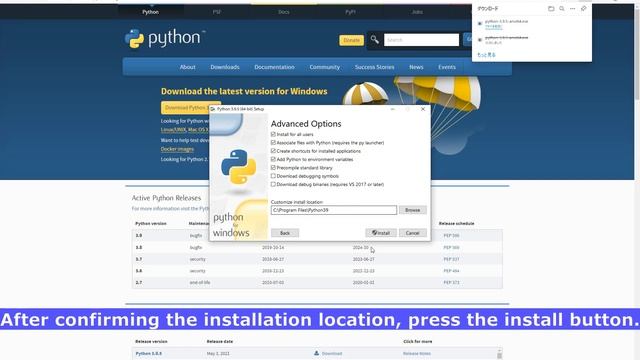This screenshot has width=640, height=360.
Task: Click the magnifier icon beside the site search field
Action: coord(374,40)
